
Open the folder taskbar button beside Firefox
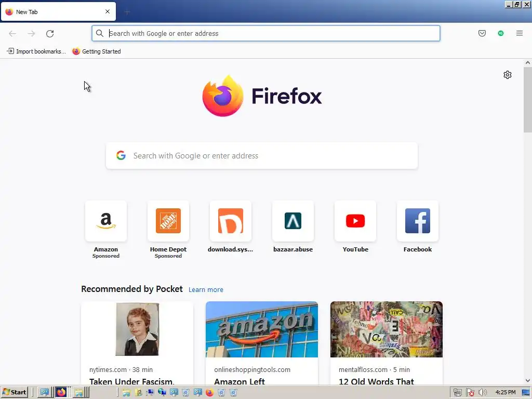tap(79, 393)
